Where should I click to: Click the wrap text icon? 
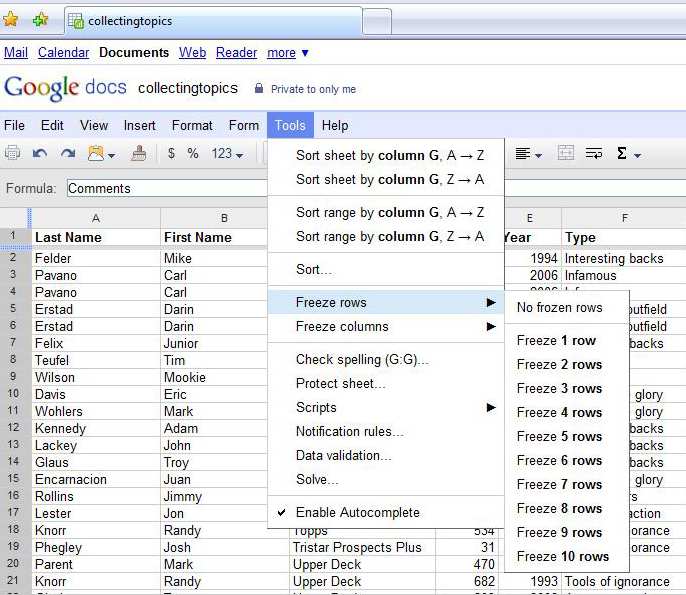point(594,154)
